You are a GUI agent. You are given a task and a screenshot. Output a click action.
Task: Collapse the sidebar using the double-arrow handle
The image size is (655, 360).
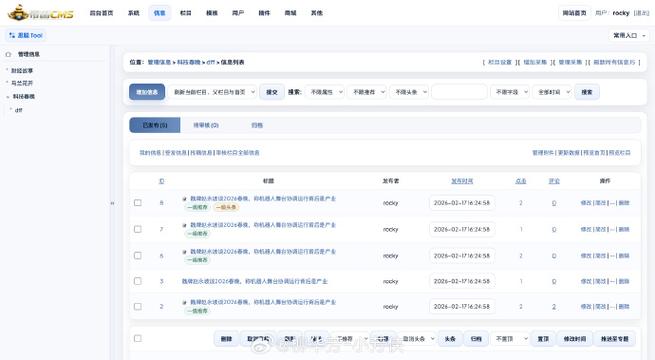(x=112, y=203)
